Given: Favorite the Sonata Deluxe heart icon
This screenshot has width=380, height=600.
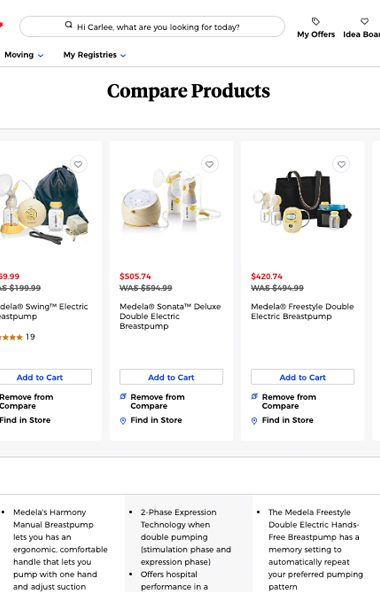Looking at the screenshot, I should coord(209,164).
